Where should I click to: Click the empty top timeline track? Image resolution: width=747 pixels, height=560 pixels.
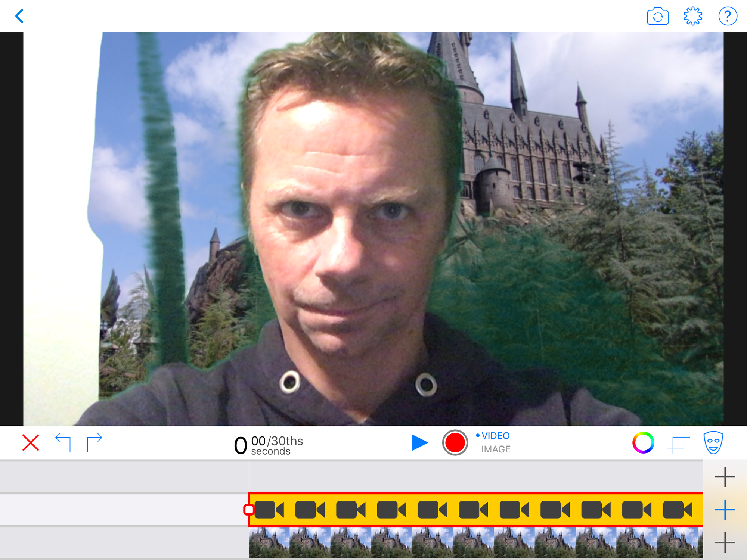[351, 477]
